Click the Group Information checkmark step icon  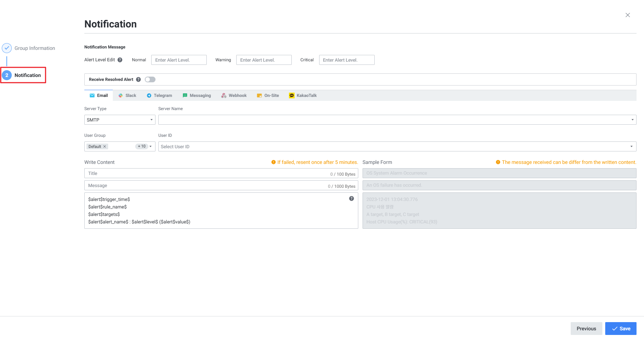pos(7,48)
